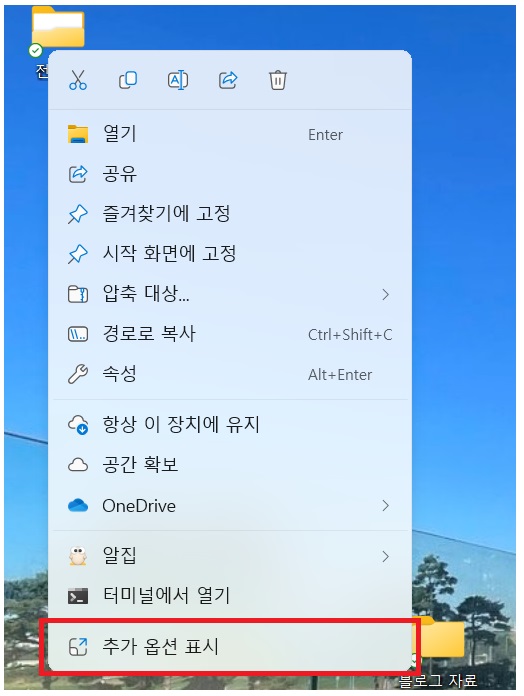Click the Copy icon in top row
Screen dimensions: 524x696
pos(128,80)
